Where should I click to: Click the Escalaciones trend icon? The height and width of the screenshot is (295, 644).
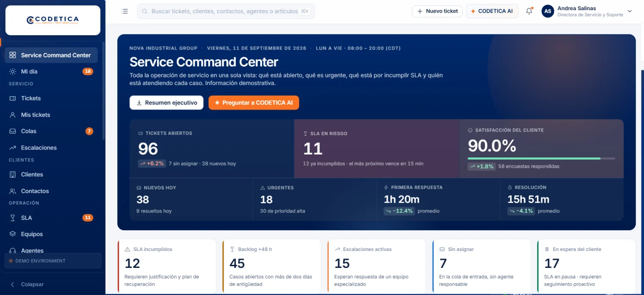tap(13, 148)
